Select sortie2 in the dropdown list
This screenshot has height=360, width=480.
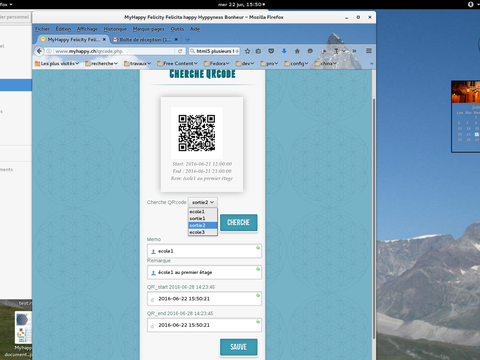[203, 225]
